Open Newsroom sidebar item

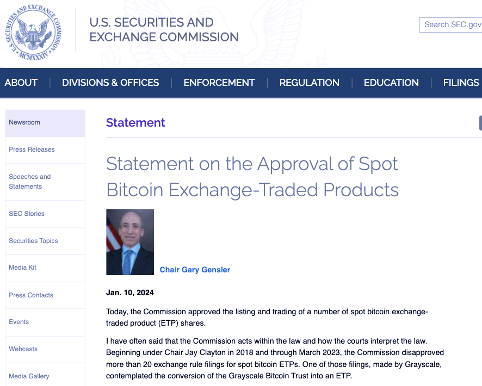45,123
